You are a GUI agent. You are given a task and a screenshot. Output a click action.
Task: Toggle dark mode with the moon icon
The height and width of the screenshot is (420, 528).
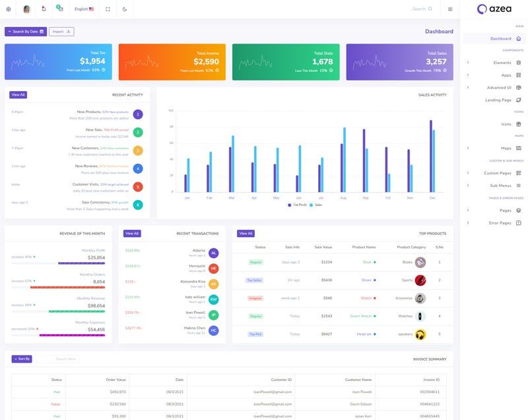tap(125, 9)
